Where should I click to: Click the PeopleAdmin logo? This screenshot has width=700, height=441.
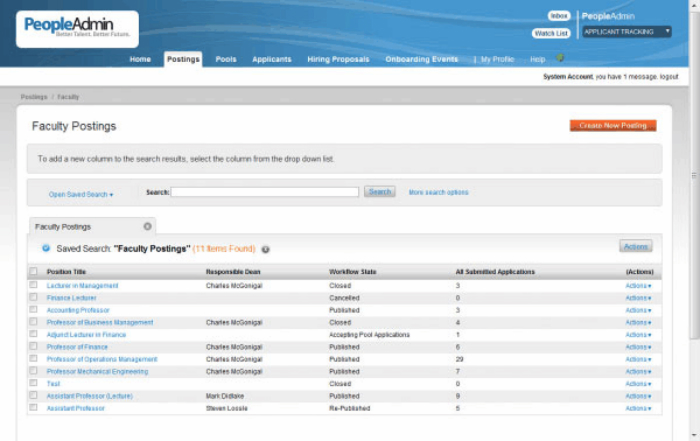click(76, 29)
